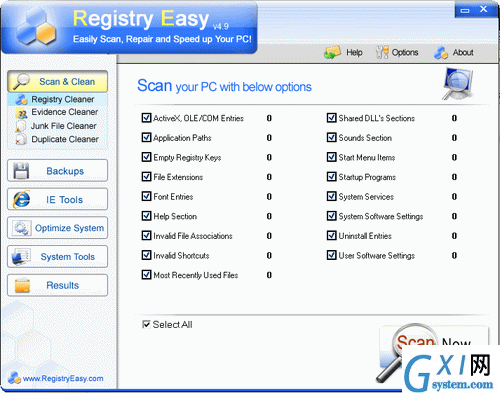Screen dimensions: 500x393
Task: Toggle the Start Menu Items checkbox
Action: [331, 157]
